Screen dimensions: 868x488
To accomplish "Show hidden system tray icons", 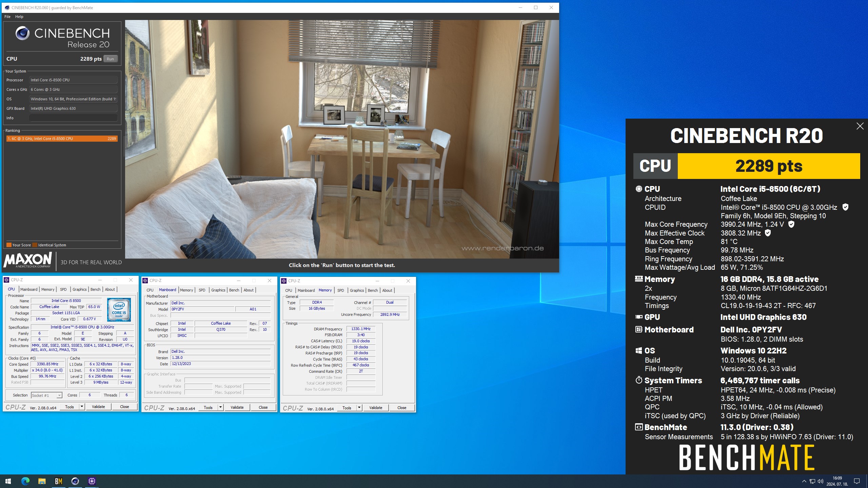I will 804,481.
